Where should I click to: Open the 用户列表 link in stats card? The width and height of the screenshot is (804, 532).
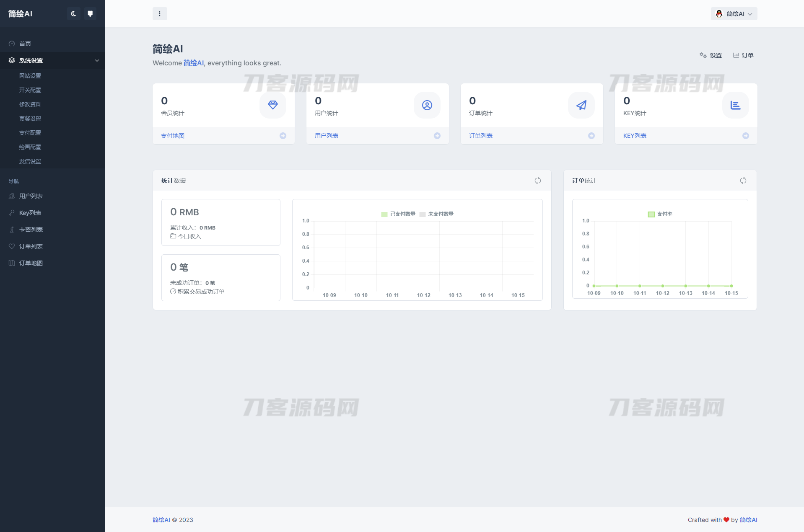point(327,136)
